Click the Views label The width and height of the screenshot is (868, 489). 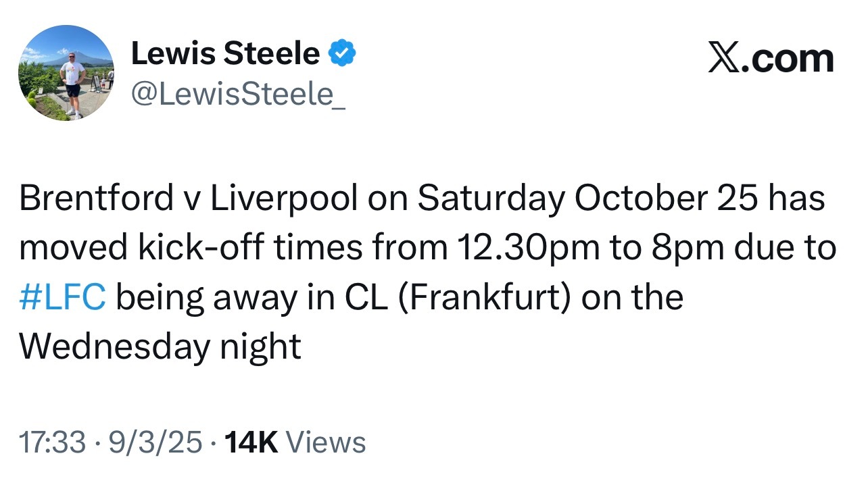pos(326,442)
